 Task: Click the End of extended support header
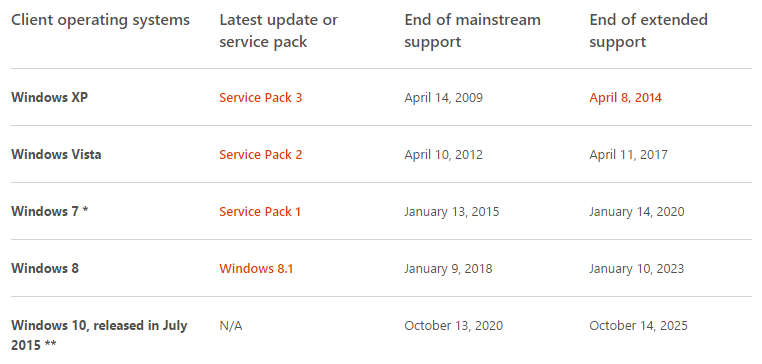[648, 31]
